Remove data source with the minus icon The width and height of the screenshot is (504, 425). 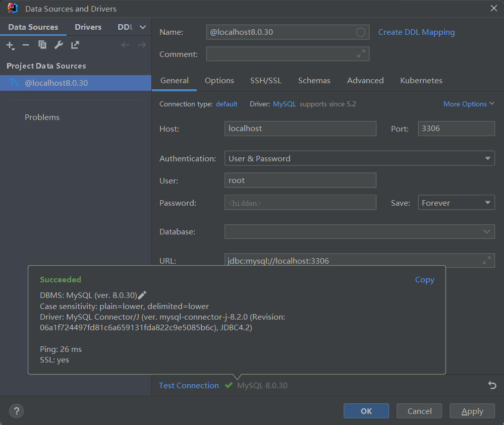coord(26,45)
